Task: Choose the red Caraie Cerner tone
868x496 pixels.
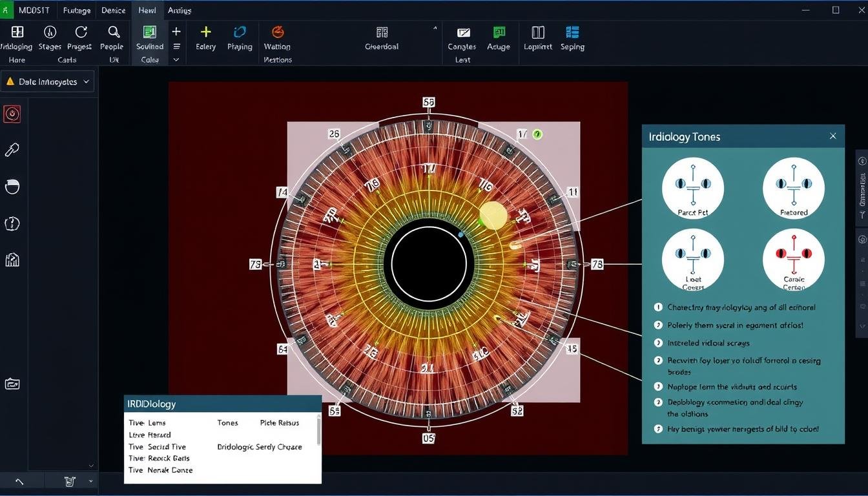Action: pos(793,259)
